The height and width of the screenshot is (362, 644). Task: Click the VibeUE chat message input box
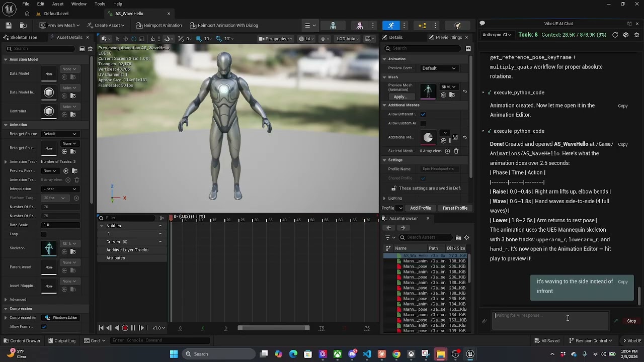[550, 321]
